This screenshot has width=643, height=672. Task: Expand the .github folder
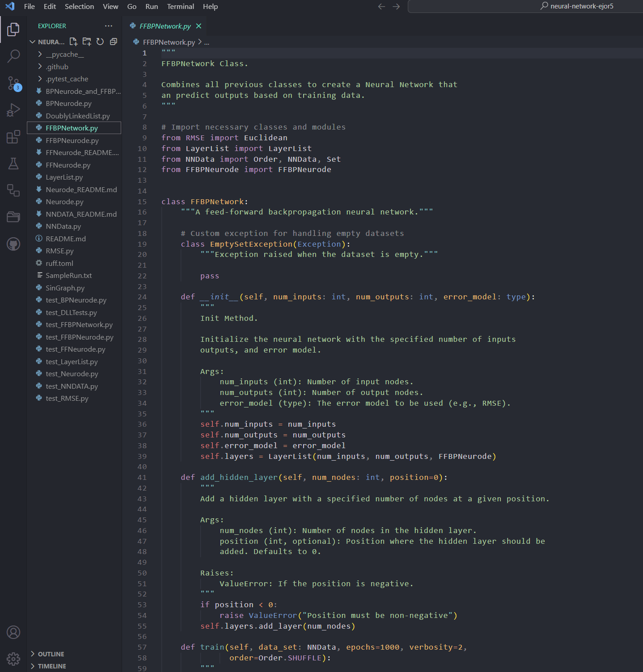click(74, 67)
